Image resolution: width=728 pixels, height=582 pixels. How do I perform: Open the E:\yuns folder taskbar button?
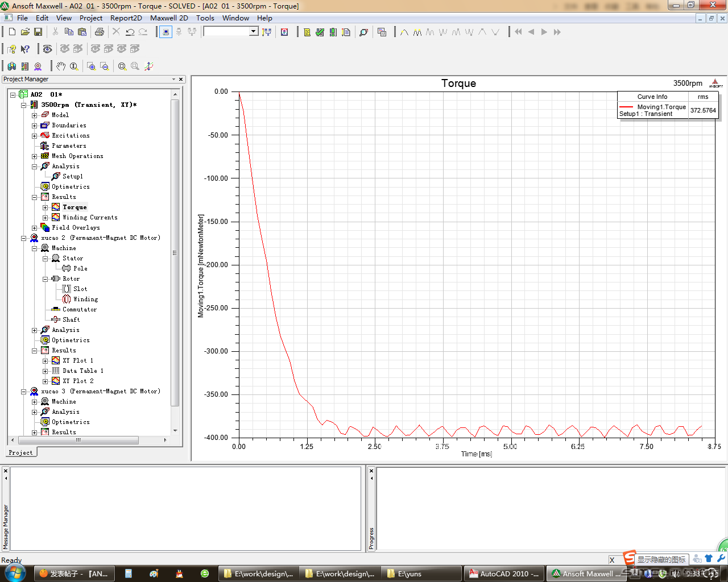421,573
